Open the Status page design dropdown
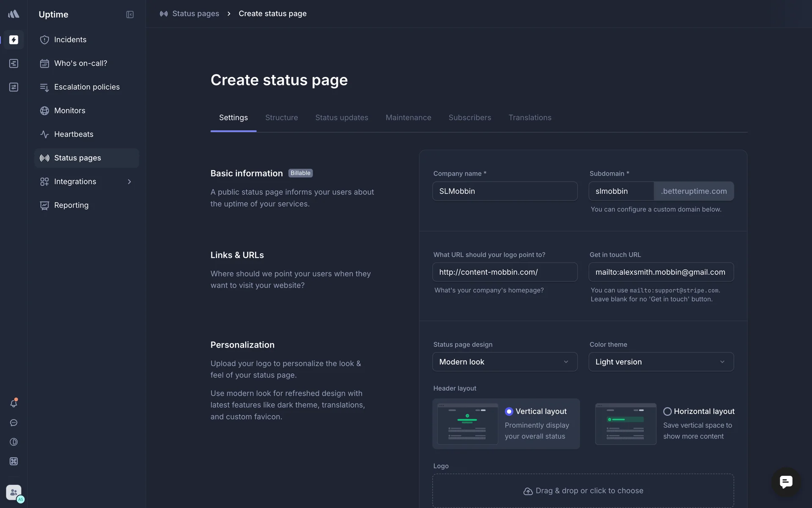 (x=505, y=362)
